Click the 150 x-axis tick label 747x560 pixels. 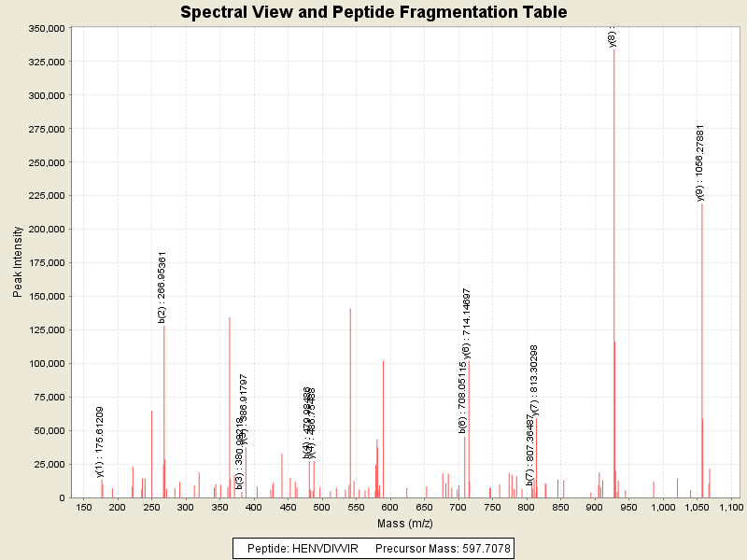click(83, 507)
